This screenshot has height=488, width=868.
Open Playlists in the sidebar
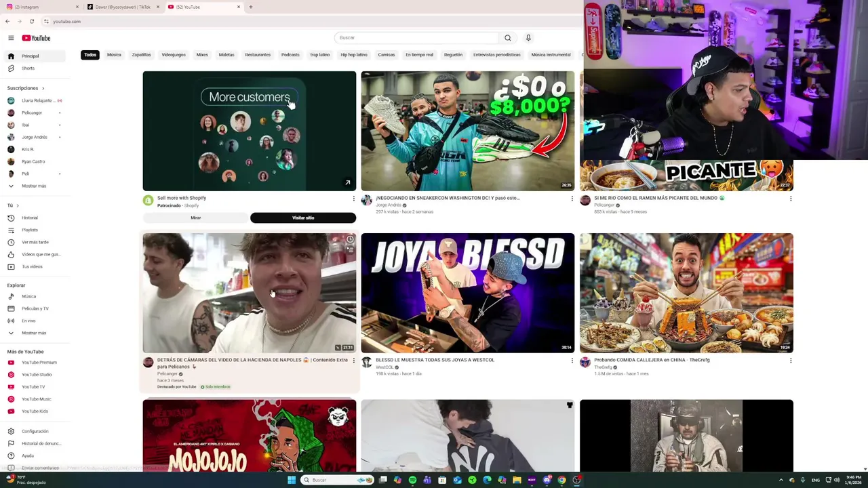point(36,230)
